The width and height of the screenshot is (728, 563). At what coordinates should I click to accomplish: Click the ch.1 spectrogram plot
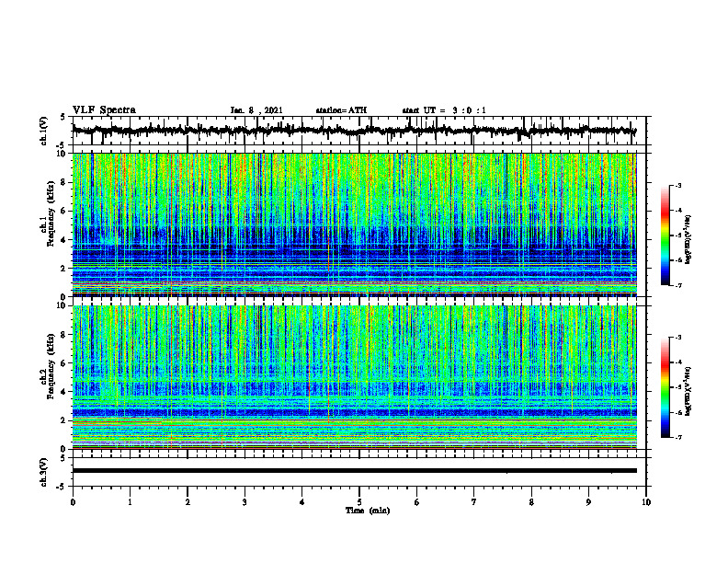click(x=354, y=224)
